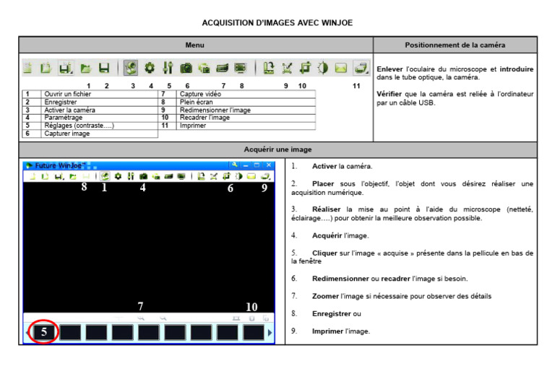Click video film icon in Future WinJoe window

[x=168, y=176]
